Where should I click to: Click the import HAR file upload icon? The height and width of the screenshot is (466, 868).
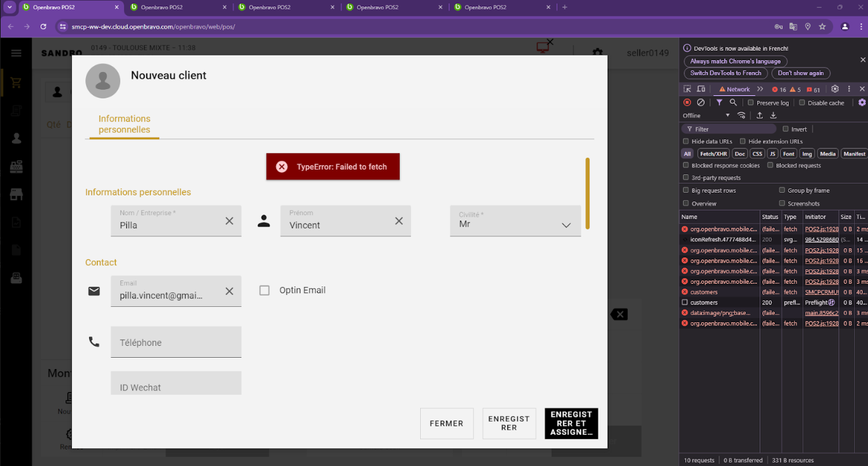point(760,116)
